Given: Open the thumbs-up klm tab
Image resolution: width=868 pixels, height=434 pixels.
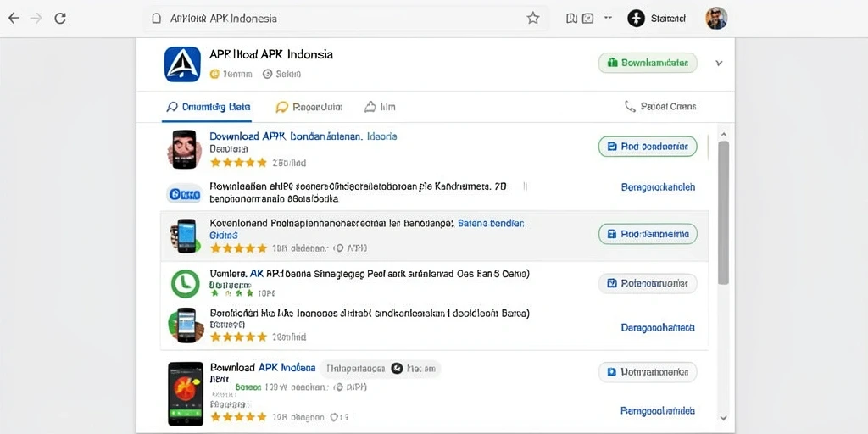Looking at the screenshot, I should click(380, 107).
